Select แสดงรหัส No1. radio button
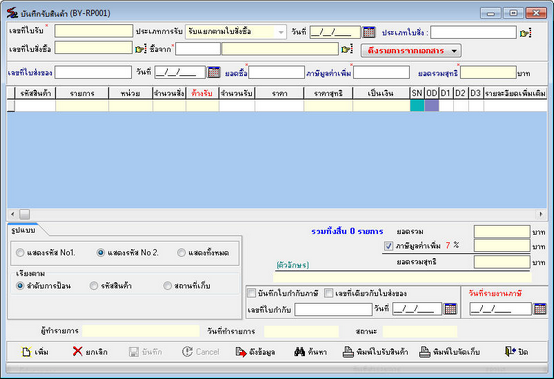Screen dimensions: 554x379 (20, 253)
